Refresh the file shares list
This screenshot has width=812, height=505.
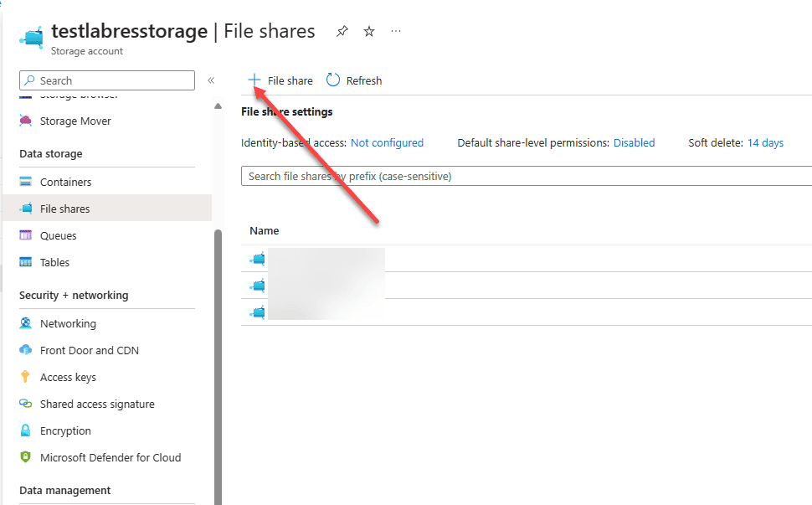click(354, 80)
